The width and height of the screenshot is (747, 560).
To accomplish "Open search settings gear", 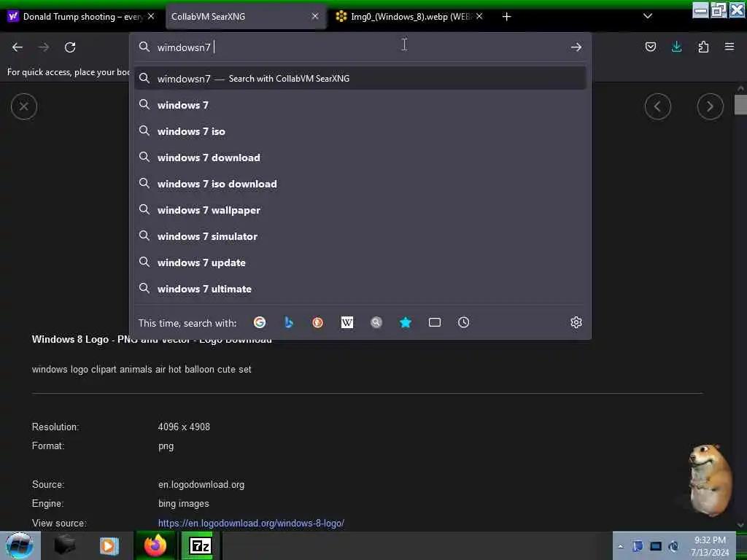I will (x=576, y=322).
